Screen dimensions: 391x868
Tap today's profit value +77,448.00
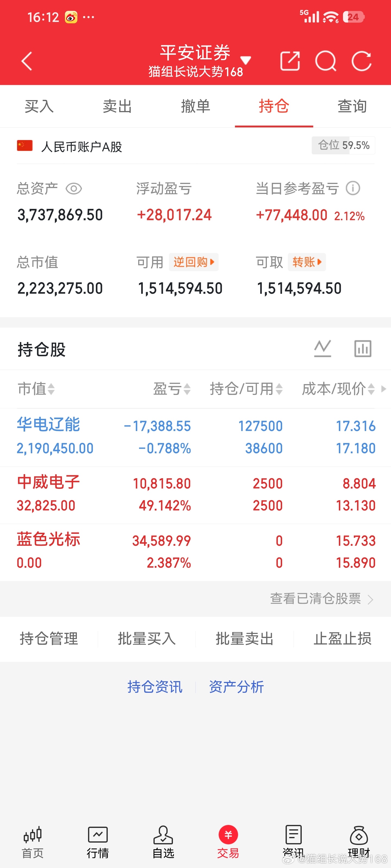pyautogui.click(x=292, y=215)
